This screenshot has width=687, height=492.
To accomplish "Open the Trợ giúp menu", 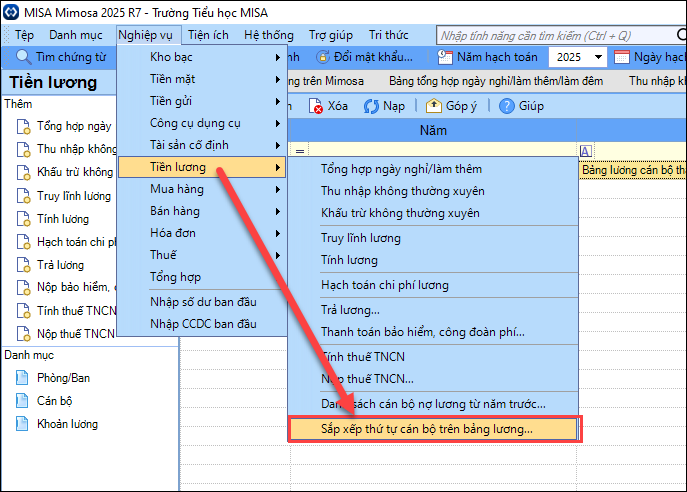I will click(331, 35).
